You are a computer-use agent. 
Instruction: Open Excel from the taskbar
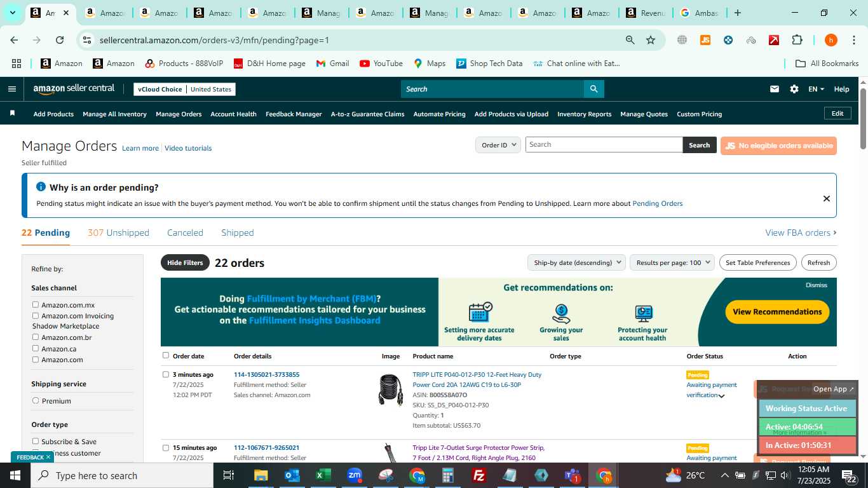pos(323,475)
